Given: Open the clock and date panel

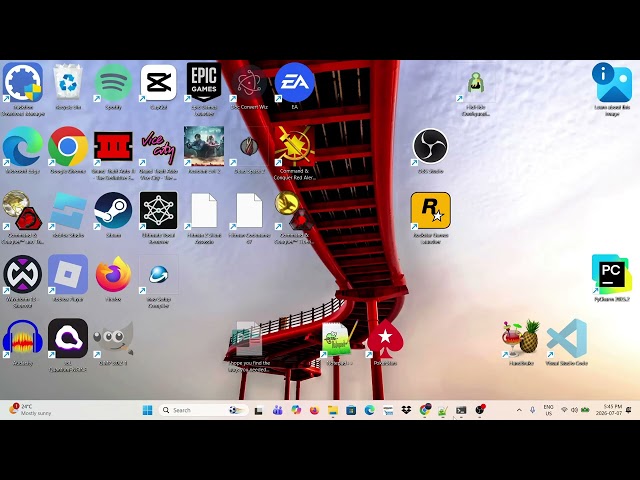Looking at the screenshot, I should point(609,410).
